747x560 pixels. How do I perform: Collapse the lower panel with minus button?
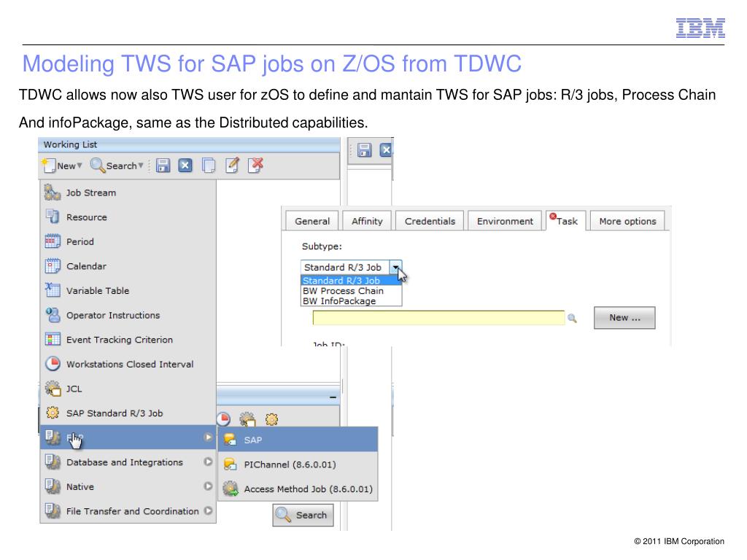[333, 397]
